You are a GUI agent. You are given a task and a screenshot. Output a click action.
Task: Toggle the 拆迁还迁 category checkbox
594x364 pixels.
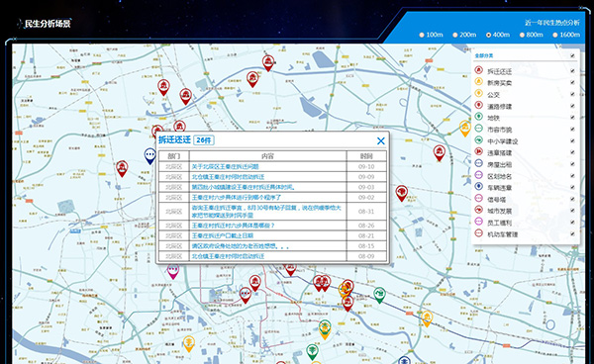point(572,71)
